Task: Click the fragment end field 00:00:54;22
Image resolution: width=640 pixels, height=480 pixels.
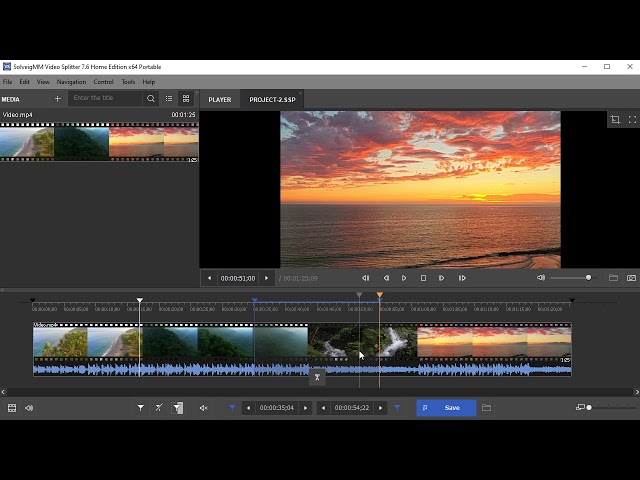Action: point(352,408)
